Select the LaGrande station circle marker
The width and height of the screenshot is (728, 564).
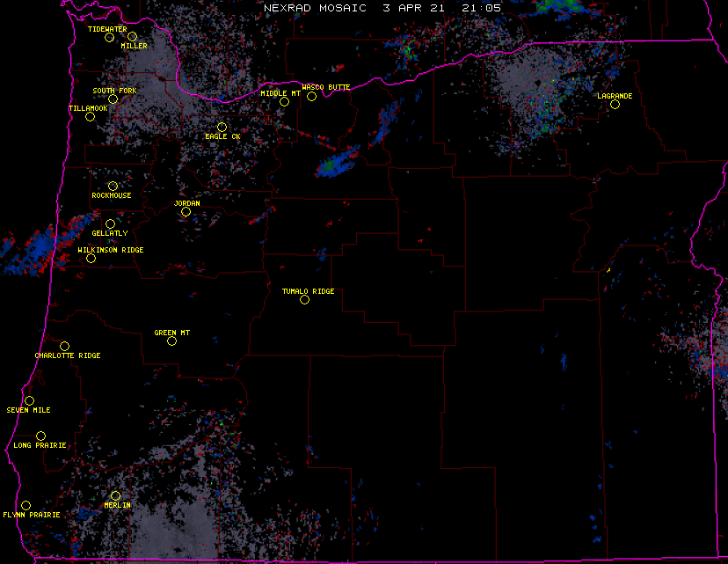(615, 104)
